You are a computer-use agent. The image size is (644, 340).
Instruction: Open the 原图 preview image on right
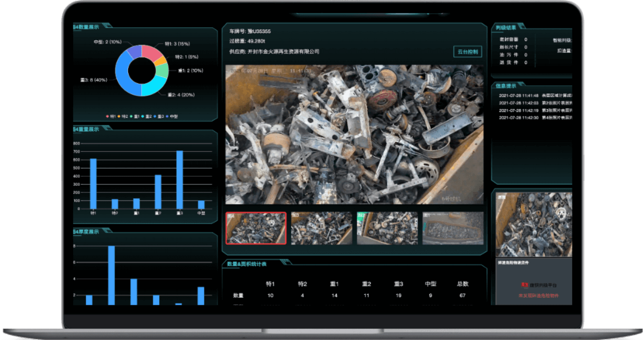click(x=534, y=224)
